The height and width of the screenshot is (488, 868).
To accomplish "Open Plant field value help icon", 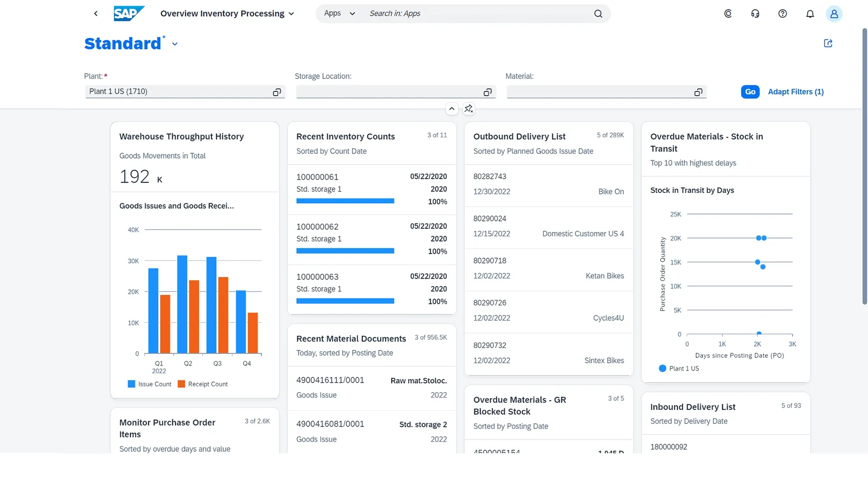I will tap(277, 92).
